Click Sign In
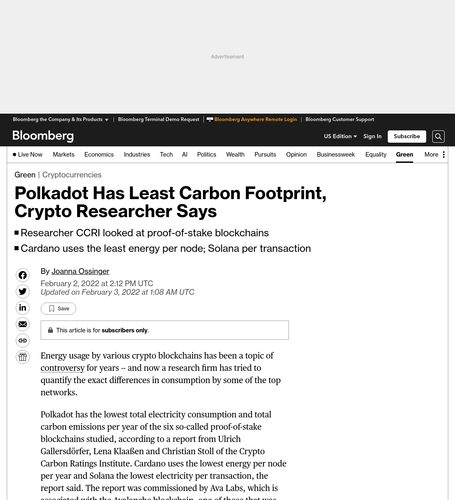455x500 pixels. click(x=372, y=136)
